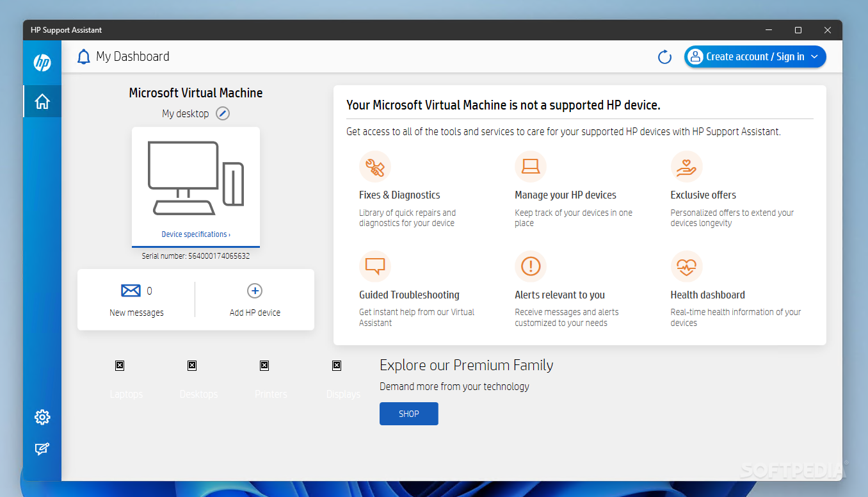868x497 pixels.
Task: Click the Laptops label
Action: [x=126, y=394]
